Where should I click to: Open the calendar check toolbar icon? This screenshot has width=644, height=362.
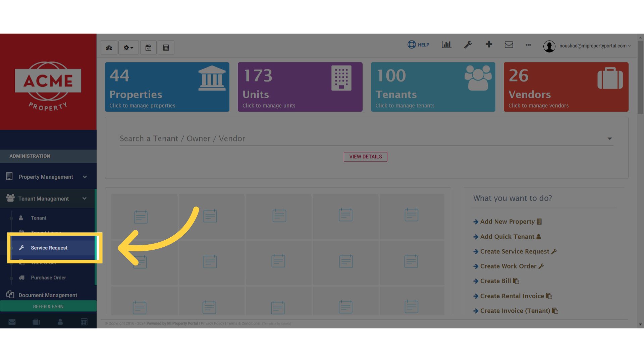148,48
